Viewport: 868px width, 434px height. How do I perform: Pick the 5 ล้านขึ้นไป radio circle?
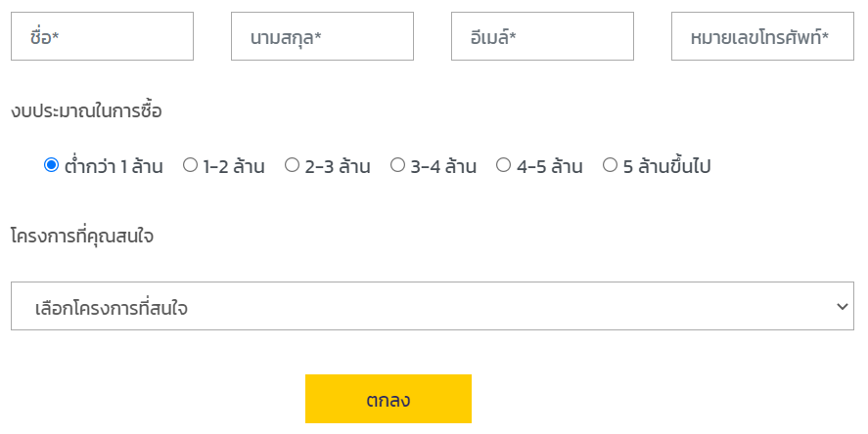[x=610, y=165]
